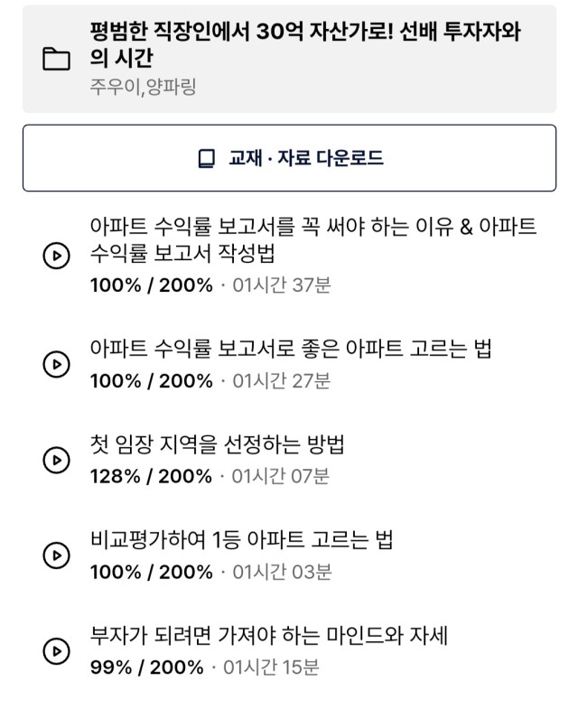Play the 좋은 아파트 고르는 법 lecture

(56, 364)
